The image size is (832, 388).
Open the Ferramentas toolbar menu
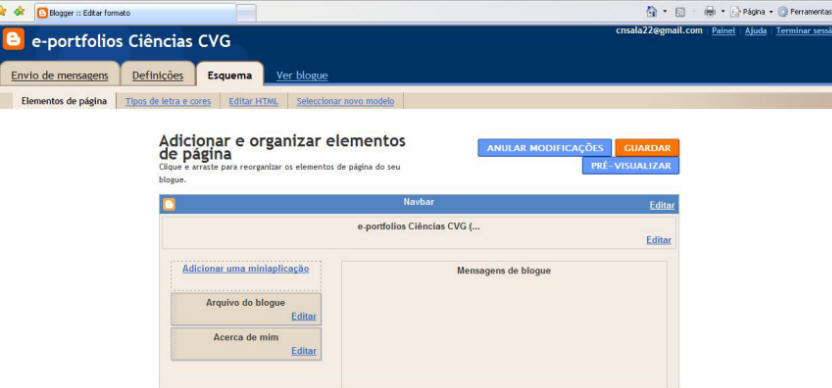804,12
